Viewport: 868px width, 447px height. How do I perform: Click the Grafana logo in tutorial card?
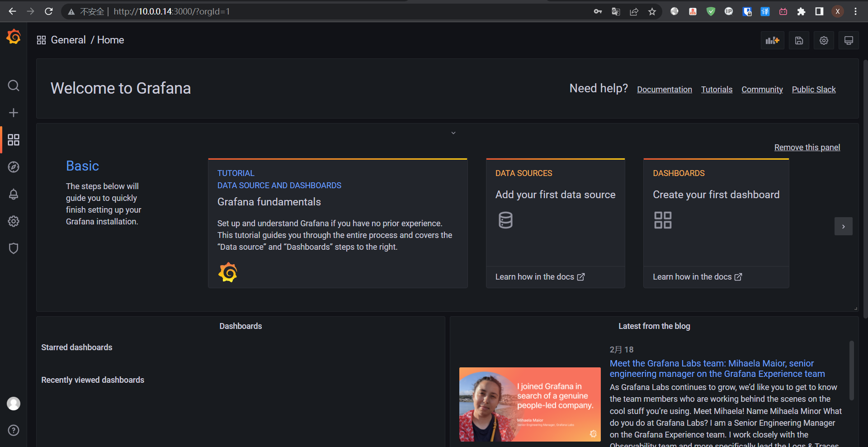228,272
